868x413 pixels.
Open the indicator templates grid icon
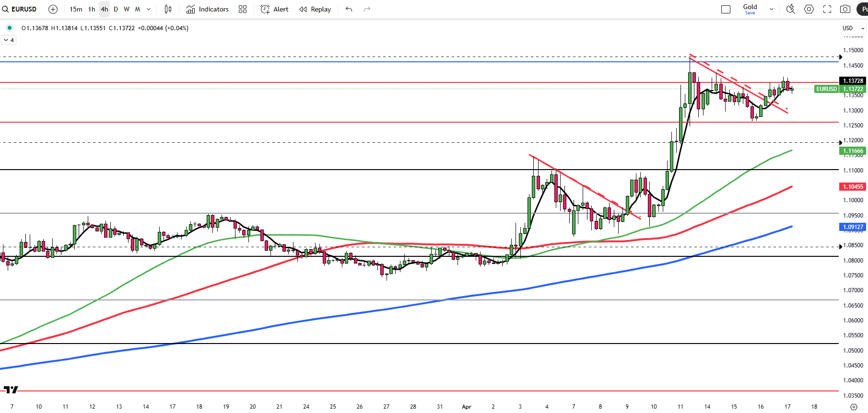[x=243, y=9]
